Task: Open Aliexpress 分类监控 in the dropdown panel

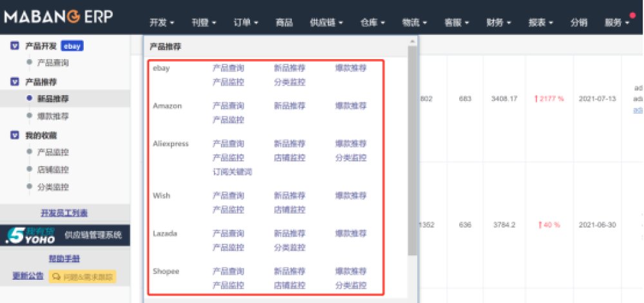Action: [351, 158]
